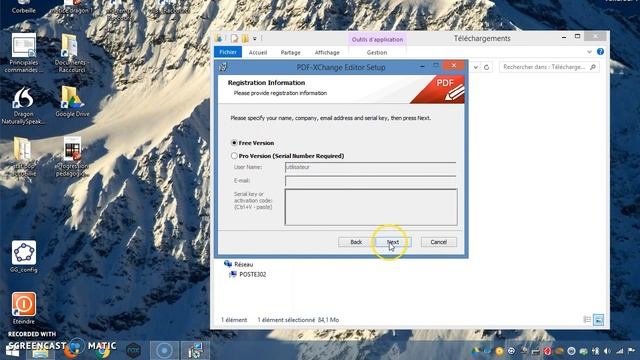This screenshot has width=640, height=360.
Task: Open address bar history dropdown
Action: [476, 67]
